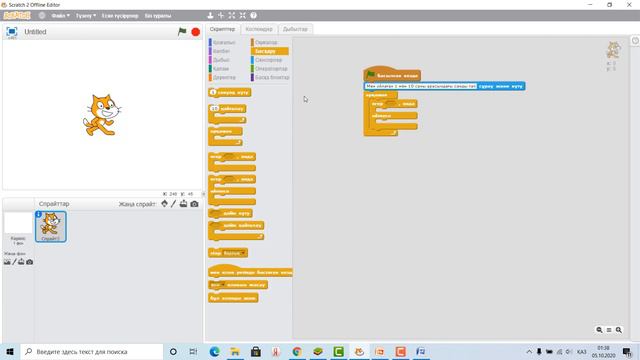Paint a new backdrop brush icon
This screenshot has width=640, height=360.
(14, 262)
